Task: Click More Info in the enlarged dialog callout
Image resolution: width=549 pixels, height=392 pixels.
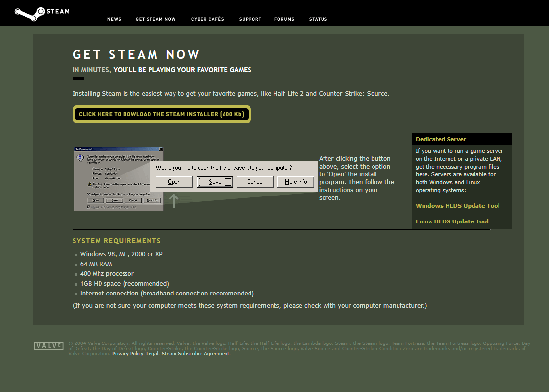Action: 296,182
